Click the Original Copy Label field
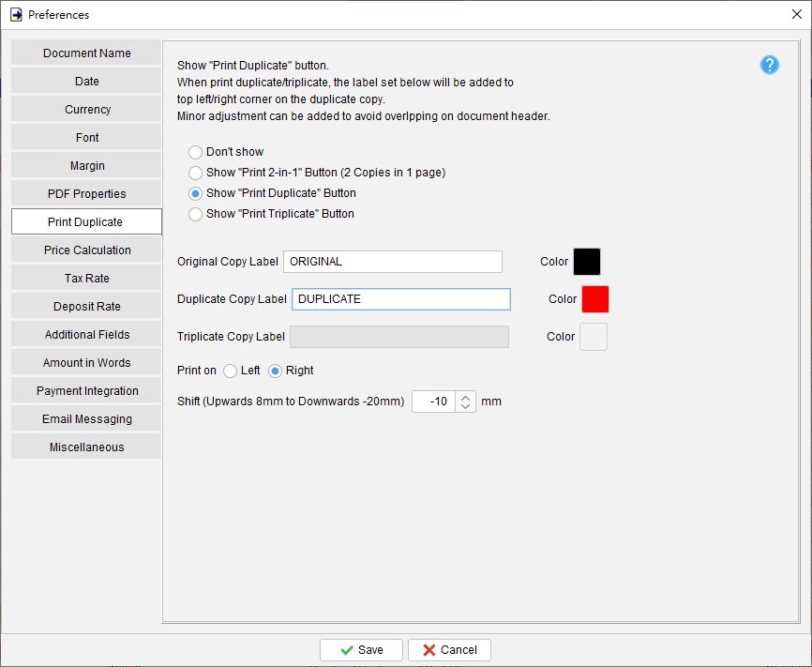812x667 pixels. coord(393,262)
